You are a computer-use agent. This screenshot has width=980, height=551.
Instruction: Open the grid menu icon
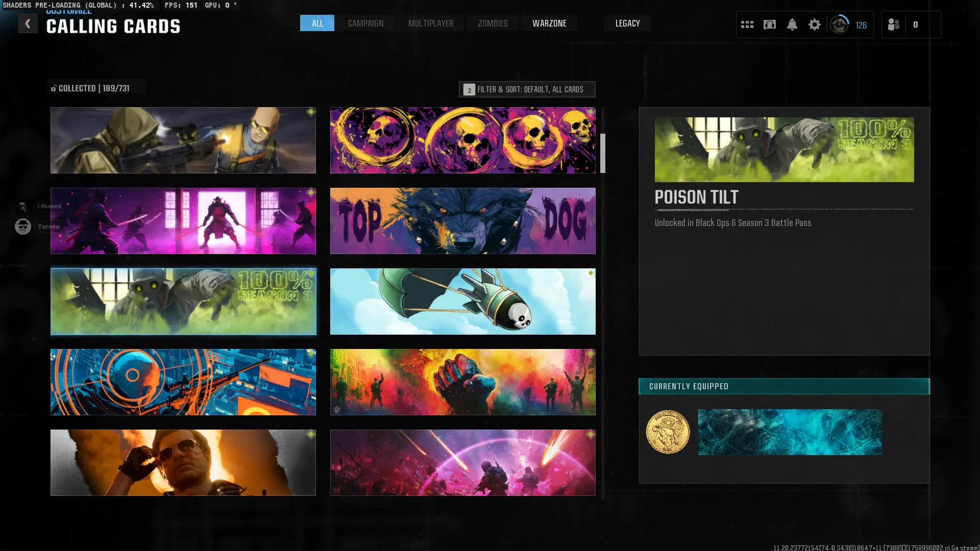pos(747,24)
